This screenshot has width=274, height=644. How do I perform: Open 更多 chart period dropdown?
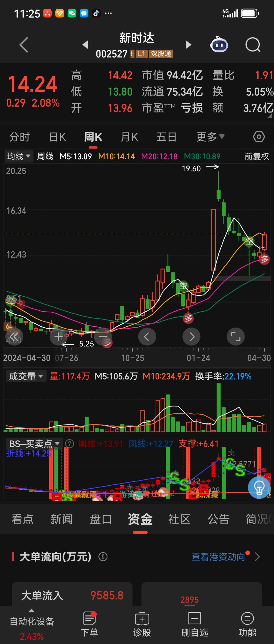pyautogui.click(x=210, y=137)
